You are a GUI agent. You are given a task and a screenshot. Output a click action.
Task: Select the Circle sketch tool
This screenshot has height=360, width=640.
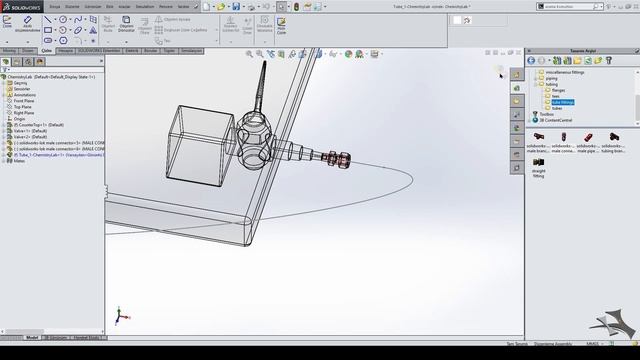pyautogui.click(x=63, y=20)
